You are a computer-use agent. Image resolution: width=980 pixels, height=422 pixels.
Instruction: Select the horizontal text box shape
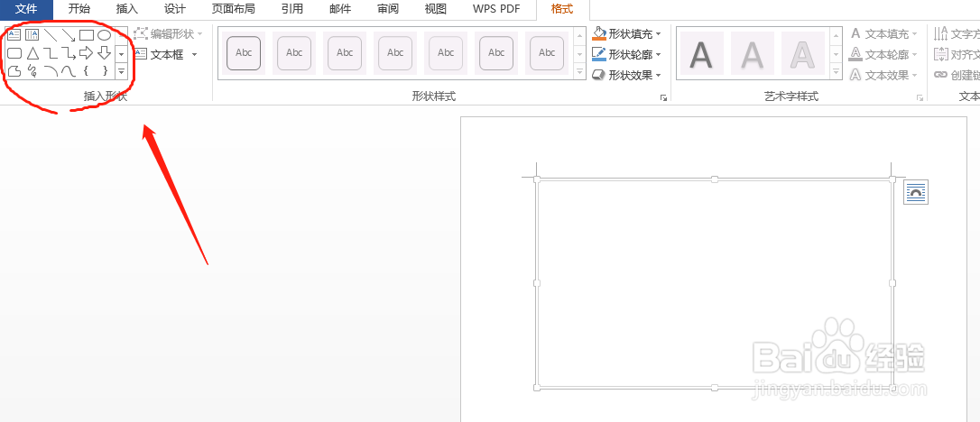[x=14, y=35]
